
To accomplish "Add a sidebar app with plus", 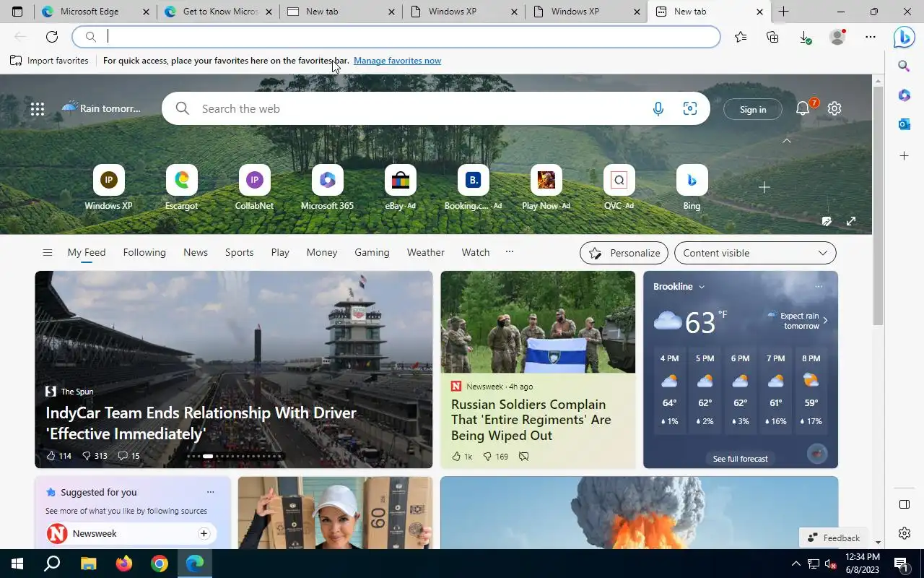I will tap(904, 156).
